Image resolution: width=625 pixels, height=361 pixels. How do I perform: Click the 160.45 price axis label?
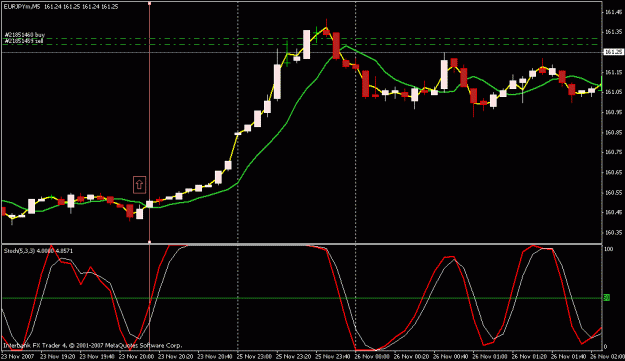613,212
